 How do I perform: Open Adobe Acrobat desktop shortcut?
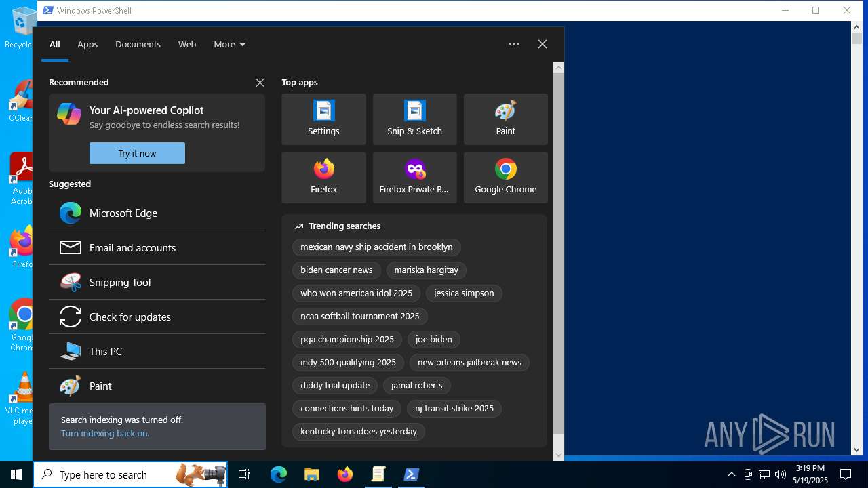(20, 179)
